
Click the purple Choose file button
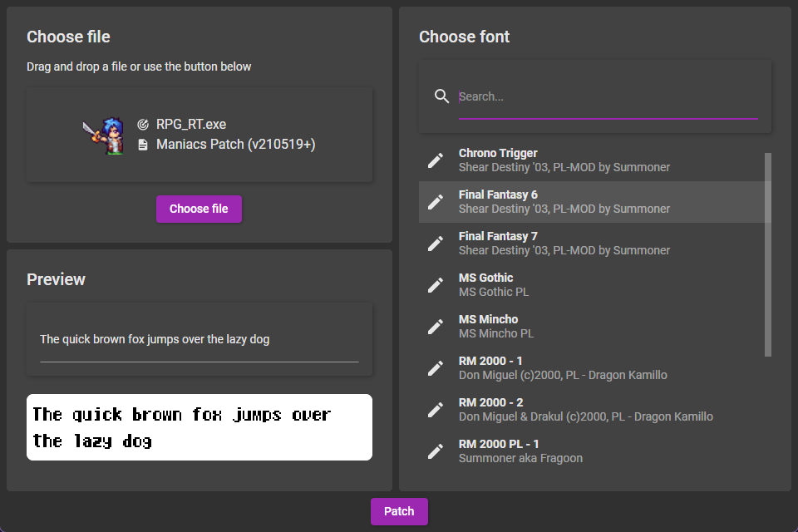tap(199, 209)
